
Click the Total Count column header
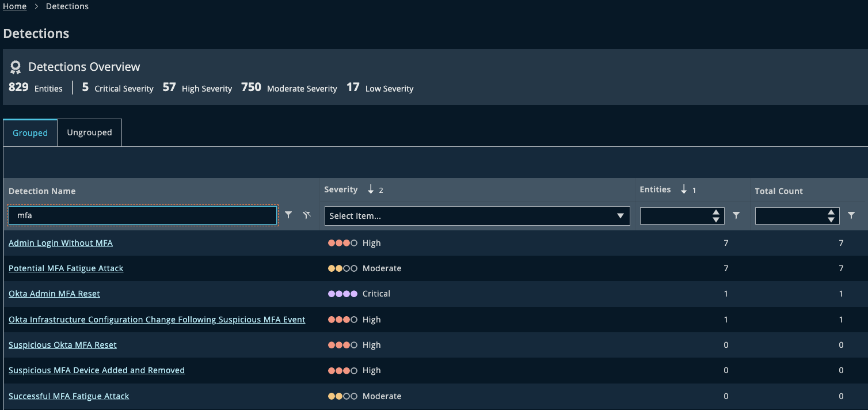pyautogui.click(x=779, y=191)
